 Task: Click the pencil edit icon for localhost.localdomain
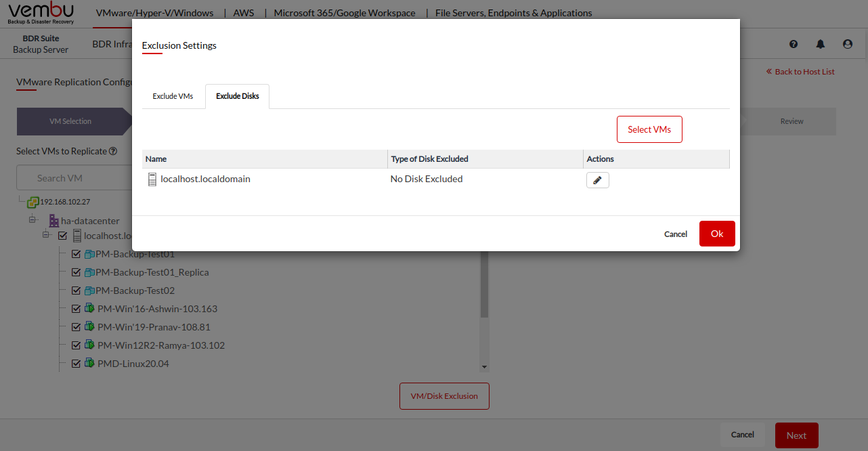(x=597, y=180)
